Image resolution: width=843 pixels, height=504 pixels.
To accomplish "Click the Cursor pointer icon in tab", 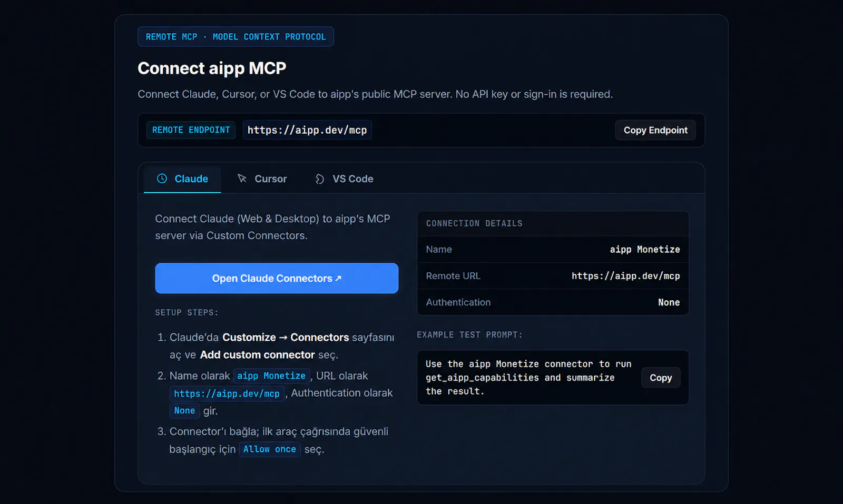I will tap(242, 179).
